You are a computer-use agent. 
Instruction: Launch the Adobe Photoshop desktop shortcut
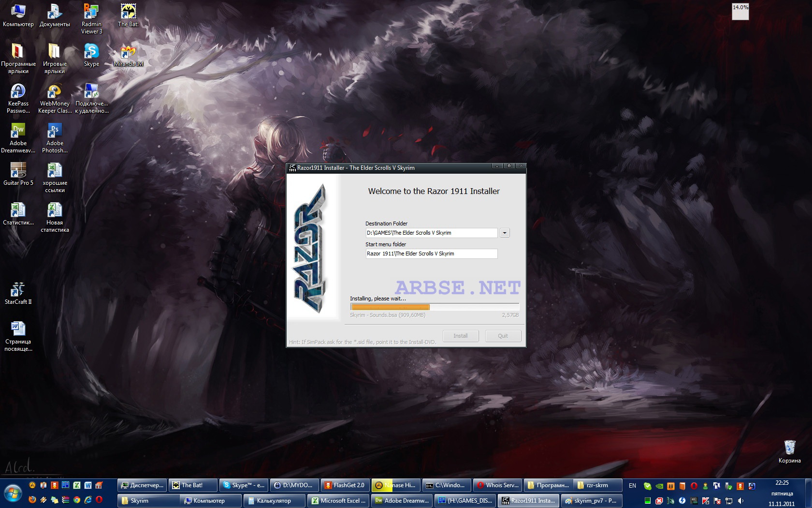point(55,138)
